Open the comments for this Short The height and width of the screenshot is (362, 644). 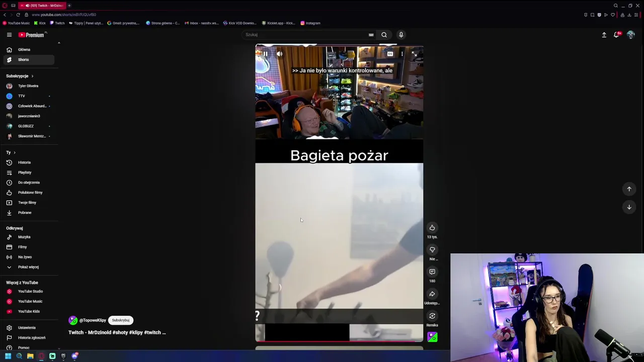[432, 272]
